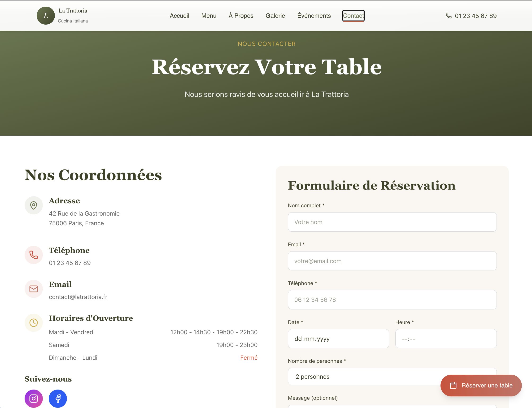Click the Instagram social icon
This screenshot has height=408, width=532.
(x=34, y=398)
